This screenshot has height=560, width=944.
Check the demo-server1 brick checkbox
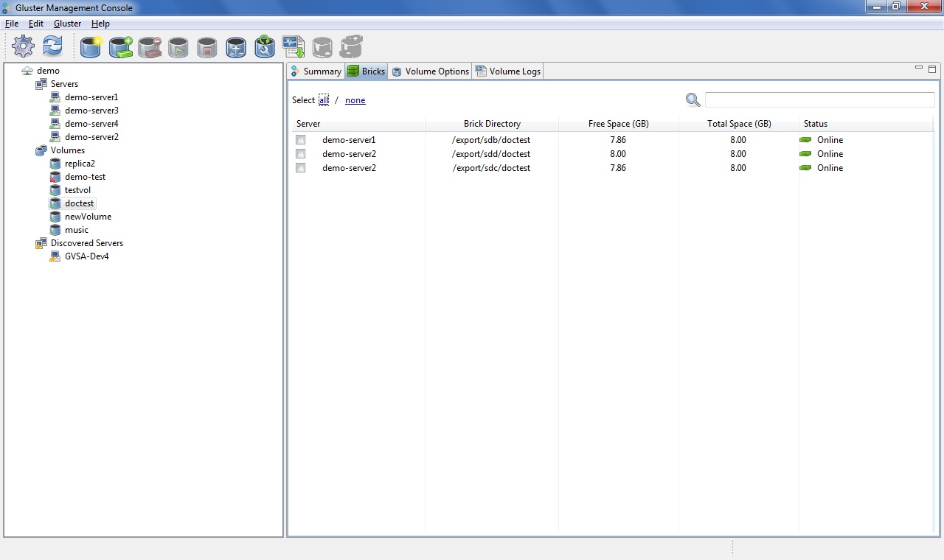[300, 140]
